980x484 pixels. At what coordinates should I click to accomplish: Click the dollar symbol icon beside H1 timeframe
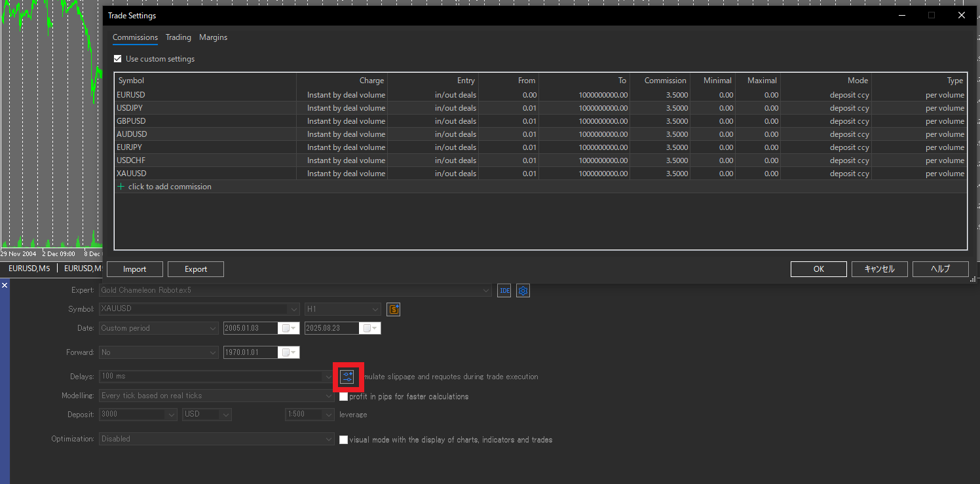click(x=393, y=308)
